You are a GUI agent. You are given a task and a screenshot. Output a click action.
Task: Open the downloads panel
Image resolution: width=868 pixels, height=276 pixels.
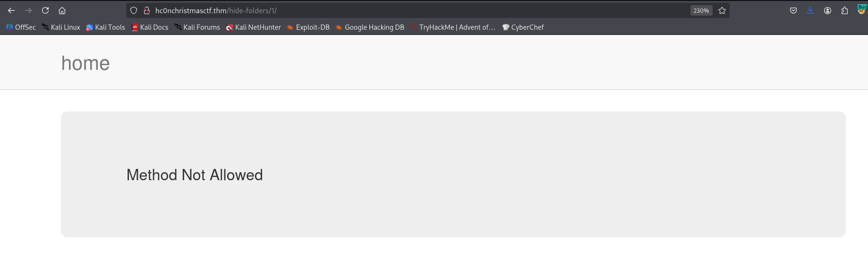(x=810, y=10)
